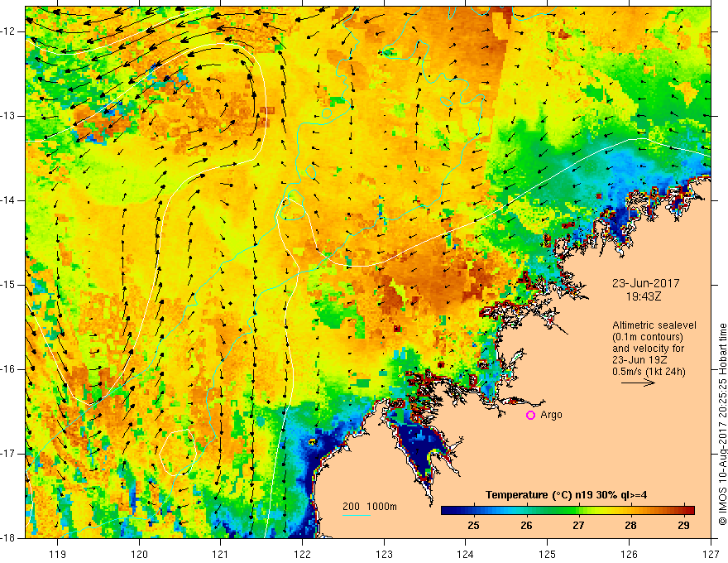Click the color bar label '25'
Image resolution: width=728 pixels, height=563 pixels.
(x=473, y=526)
